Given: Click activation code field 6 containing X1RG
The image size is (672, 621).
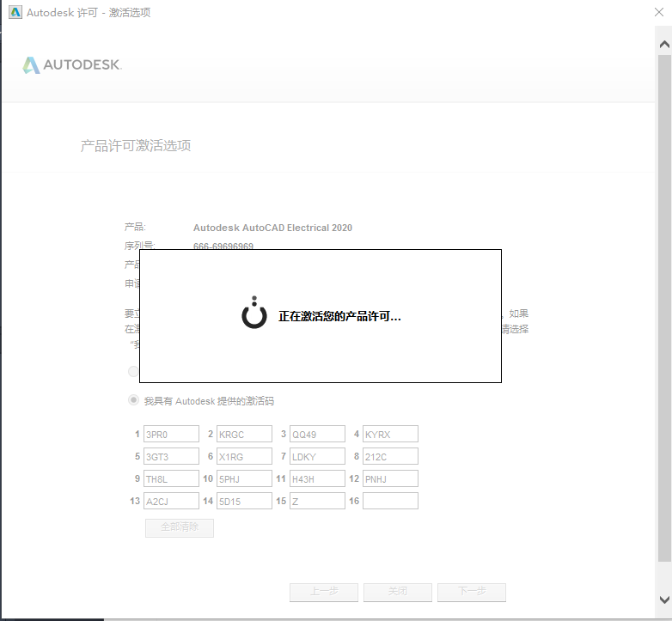Looking at the screenshot, I should (244, 456).
